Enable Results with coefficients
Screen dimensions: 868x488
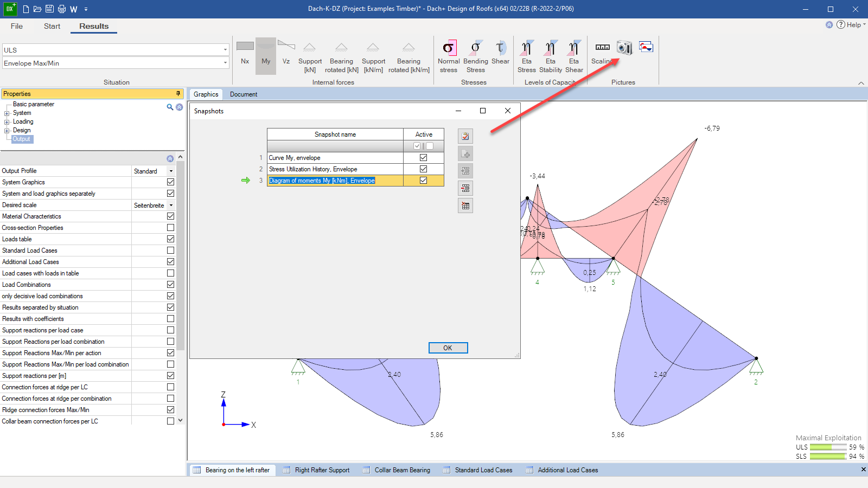point(171,319)
